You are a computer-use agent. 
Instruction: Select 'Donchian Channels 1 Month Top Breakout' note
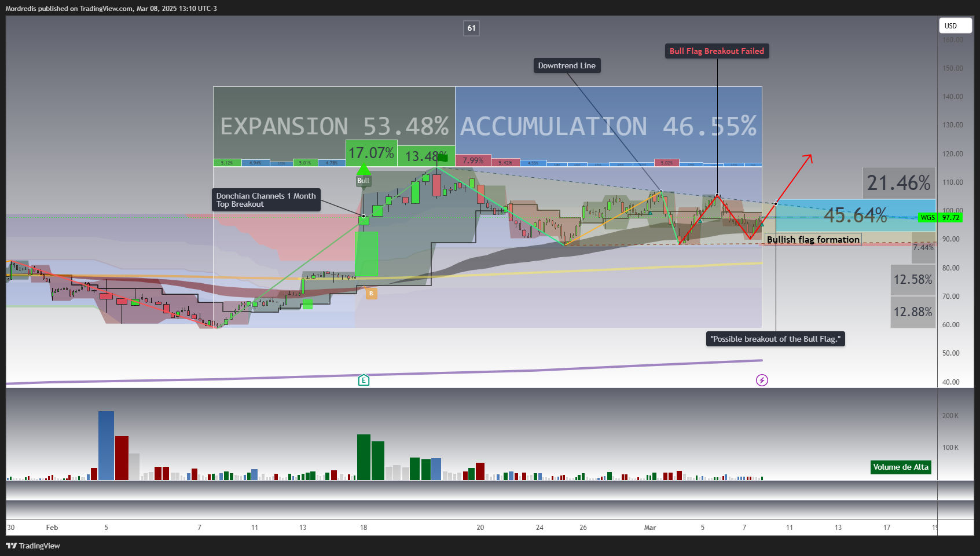[x=266, y=200]
